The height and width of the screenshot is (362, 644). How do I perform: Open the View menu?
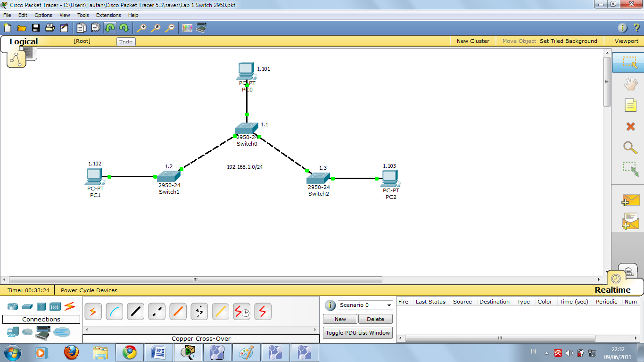pos(65,15)
